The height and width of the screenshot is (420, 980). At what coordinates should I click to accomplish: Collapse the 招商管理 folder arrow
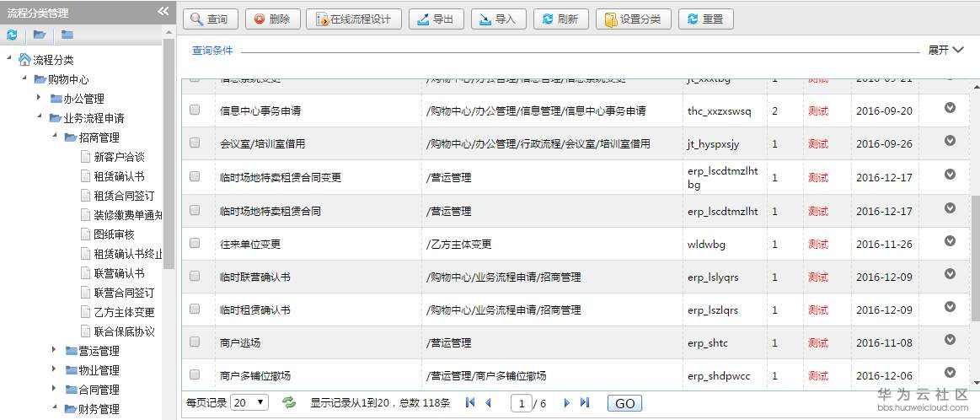[x=55, y=137]
